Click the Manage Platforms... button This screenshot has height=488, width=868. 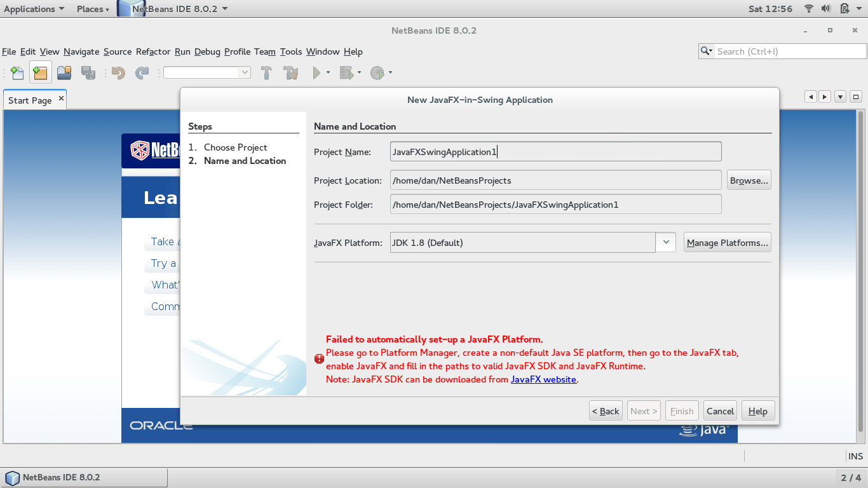(x=728, y=242)
